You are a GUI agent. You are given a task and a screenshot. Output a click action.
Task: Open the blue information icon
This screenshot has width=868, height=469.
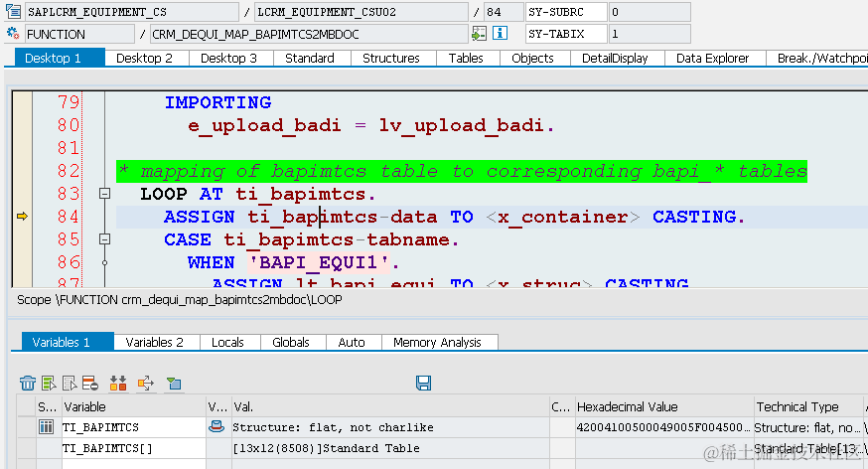[x=500, y=33]
